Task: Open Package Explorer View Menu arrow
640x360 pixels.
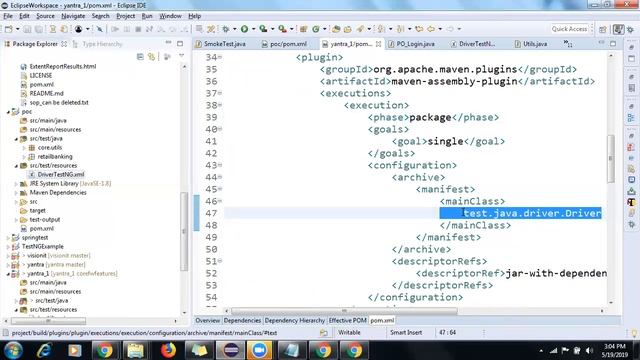Action: 182,56
